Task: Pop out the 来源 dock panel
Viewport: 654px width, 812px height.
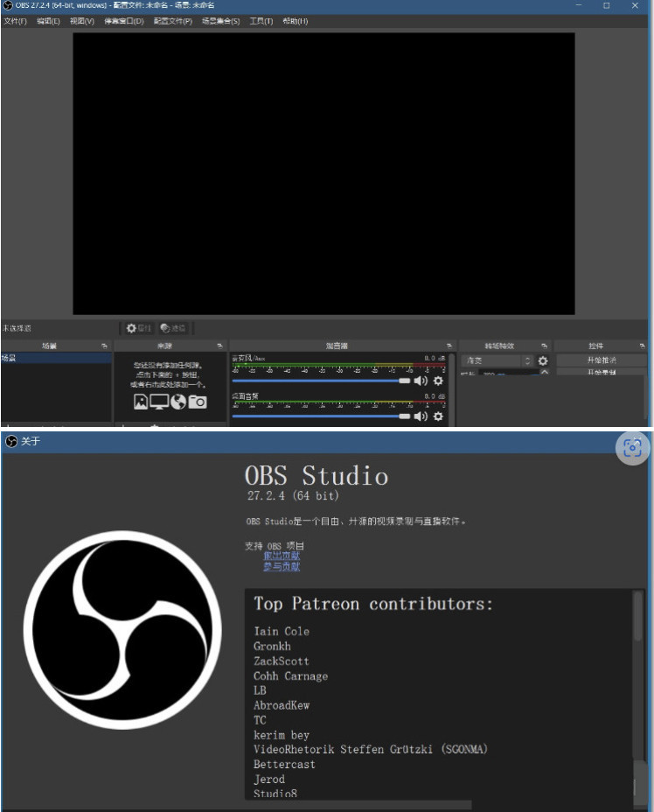Action: click(x=220, y=346)
